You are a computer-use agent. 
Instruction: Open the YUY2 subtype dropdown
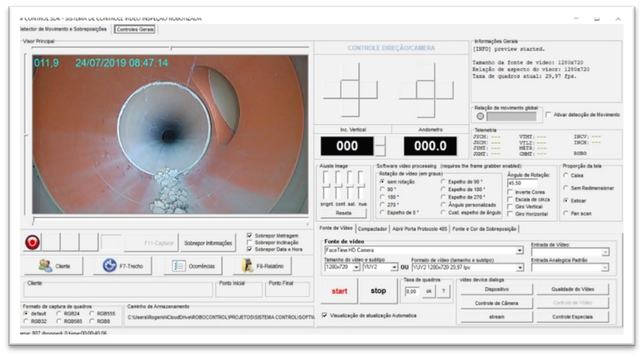pyautogui.click(x=394, y=267)
